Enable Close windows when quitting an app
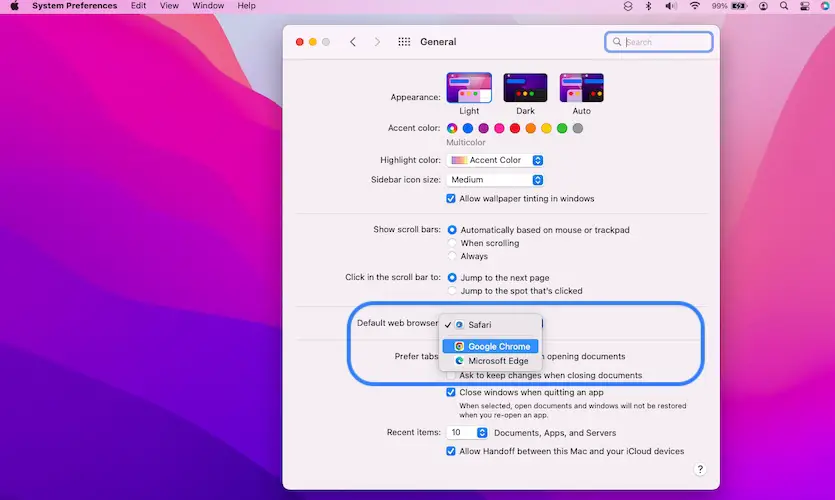Screen dimensions: 835x500 click(452, 393)
